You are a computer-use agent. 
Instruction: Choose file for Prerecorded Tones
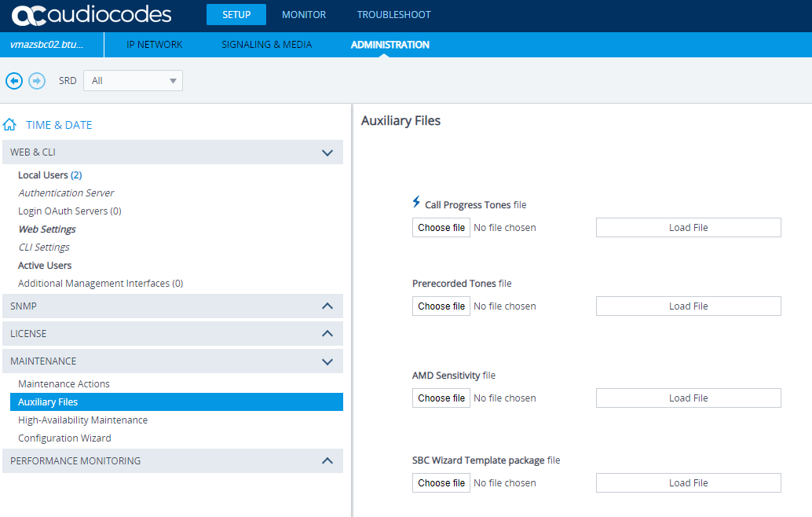pos(441,306)
